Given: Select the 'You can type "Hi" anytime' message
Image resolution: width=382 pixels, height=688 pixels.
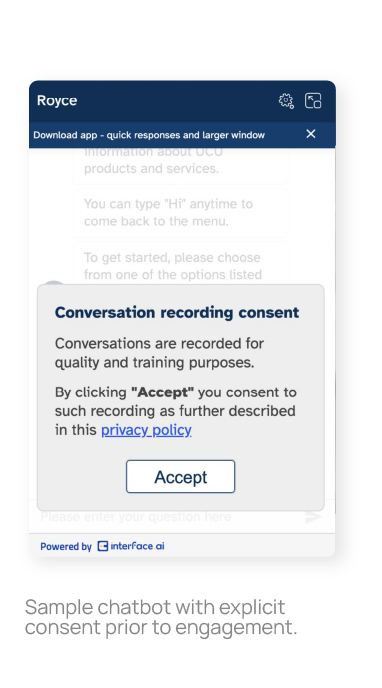Looking at the screenshot, I should 181,213.
